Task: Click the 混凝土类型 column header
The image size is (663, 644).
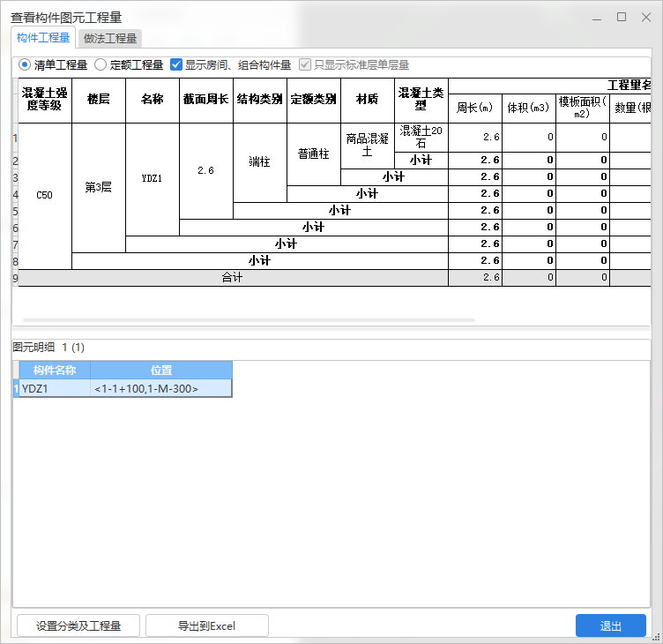Action: pyautogui.click(x=421, y=101)
